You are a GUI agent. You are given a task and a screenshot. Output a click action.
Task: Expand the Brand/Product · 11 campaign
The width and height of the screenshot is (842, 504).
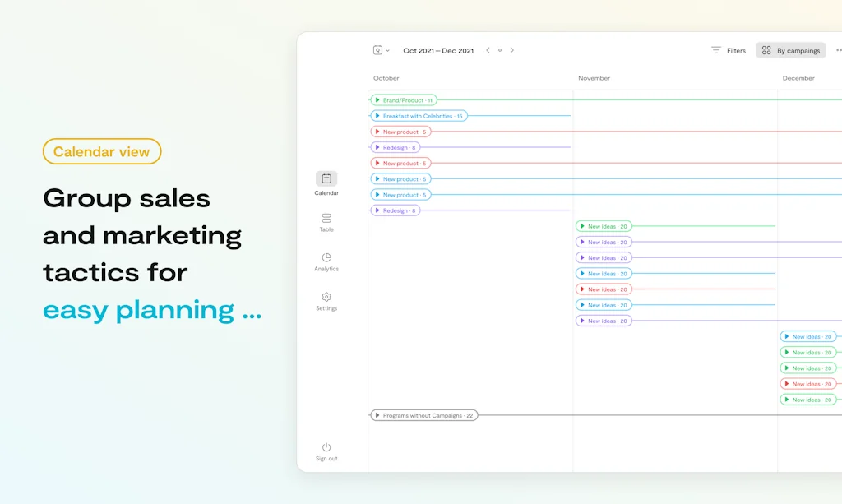404,99
